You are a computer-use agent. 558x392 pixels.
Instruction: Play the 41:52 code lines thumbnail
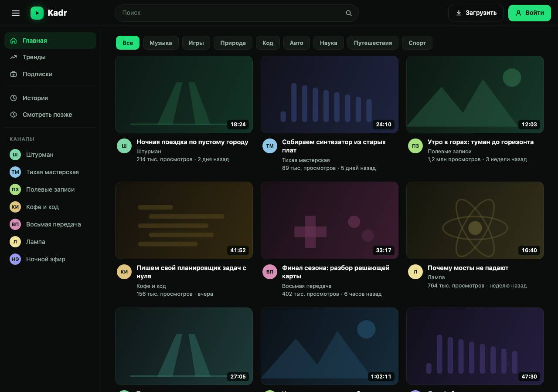(x=184, y=220)
